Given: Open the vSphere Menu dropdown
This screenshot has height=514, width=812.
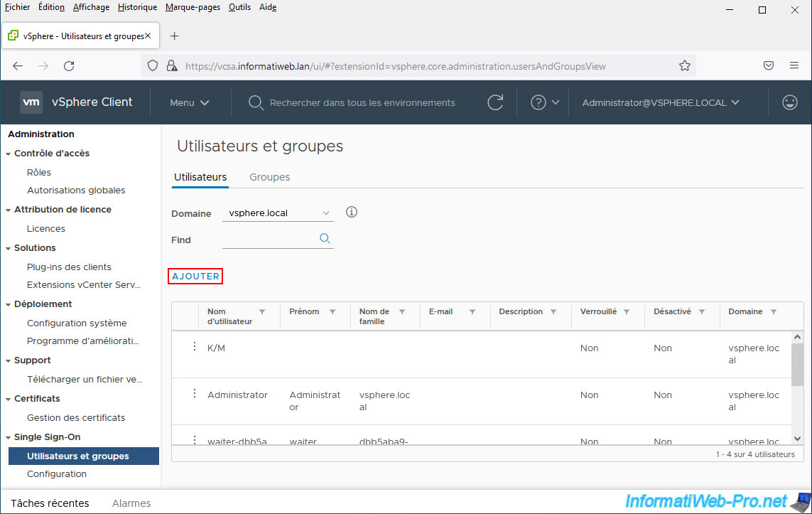Looking at the screenshot, I should click(190, 102).
